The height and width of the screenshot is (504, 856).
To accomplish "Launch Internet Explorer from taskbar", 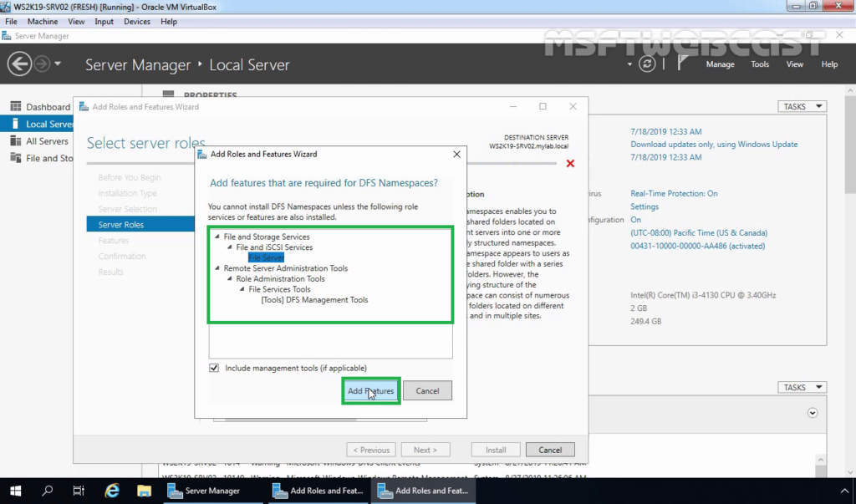I will tap(112, 491).
